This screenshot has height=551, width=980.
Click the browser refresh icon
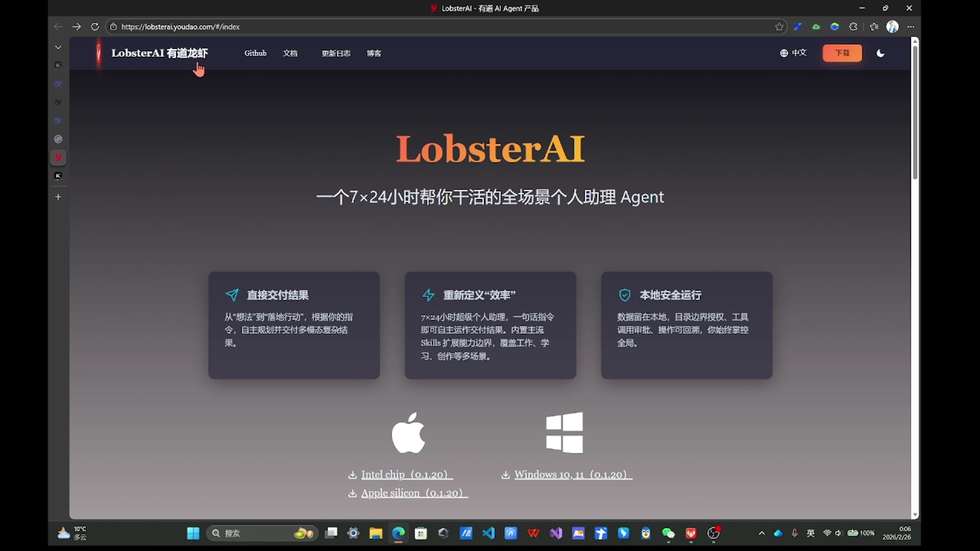[95, 27]
